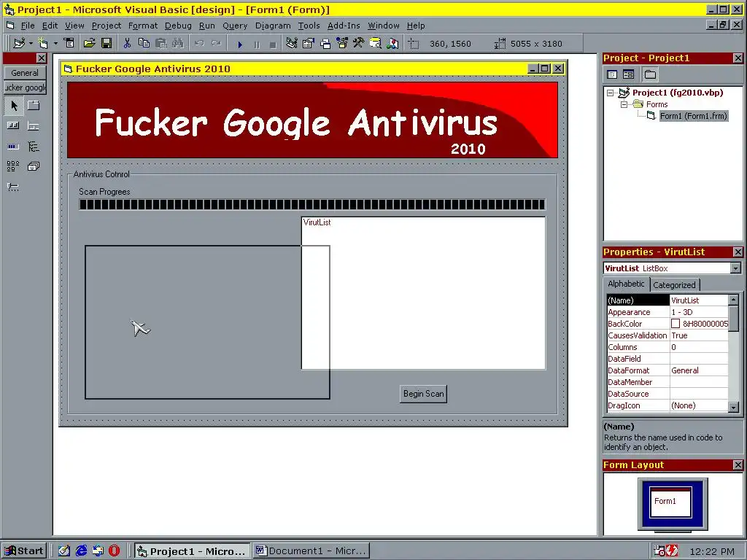The height and width of the screenshot is (560, 747).
Task: Click the Toolbox hammer-and-wrench icon
Action: [x=358, y=43]
